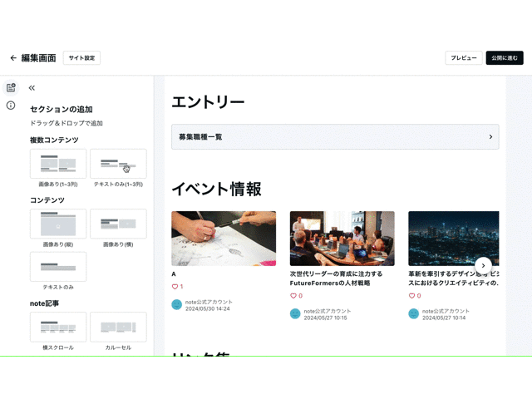Expand the chevron on the 募集職種一覧 row
Screen dimensions: 532x399
point(490,136)
